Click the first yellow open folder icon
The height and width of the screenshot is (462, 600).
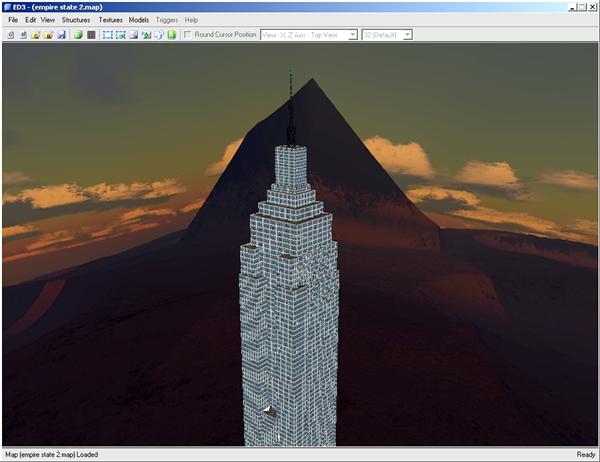tap(36, 35)
